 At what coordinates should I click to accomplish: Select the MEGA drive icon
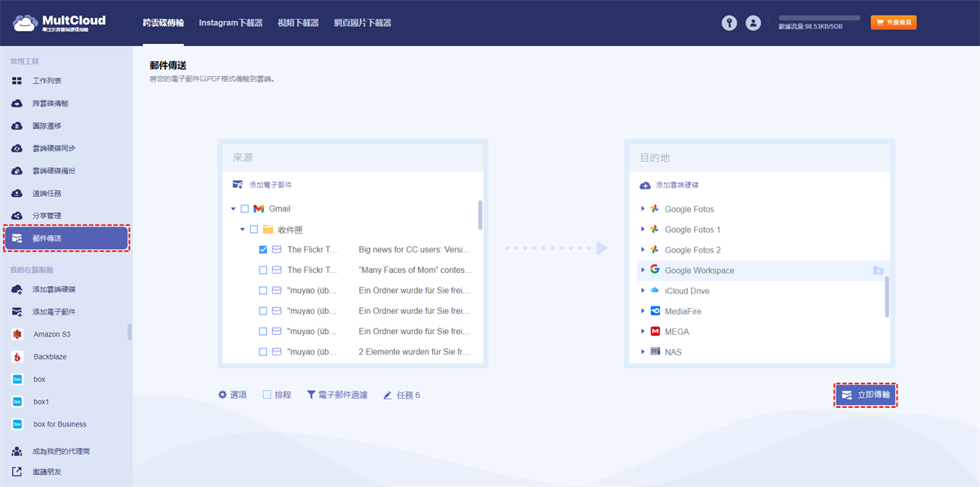click(x=655, y=332)
